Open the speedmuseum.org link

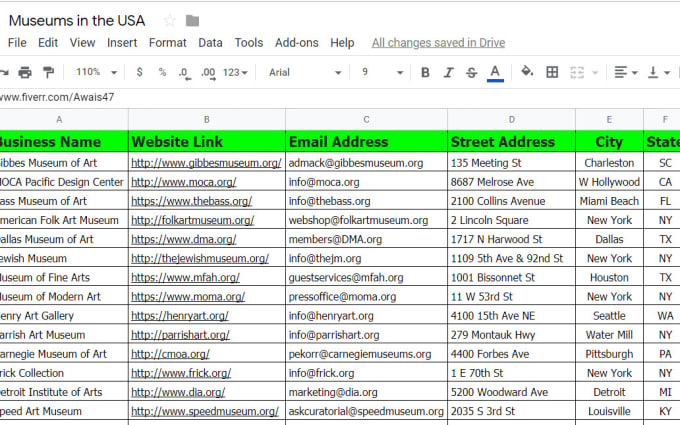tap(205, 411)
